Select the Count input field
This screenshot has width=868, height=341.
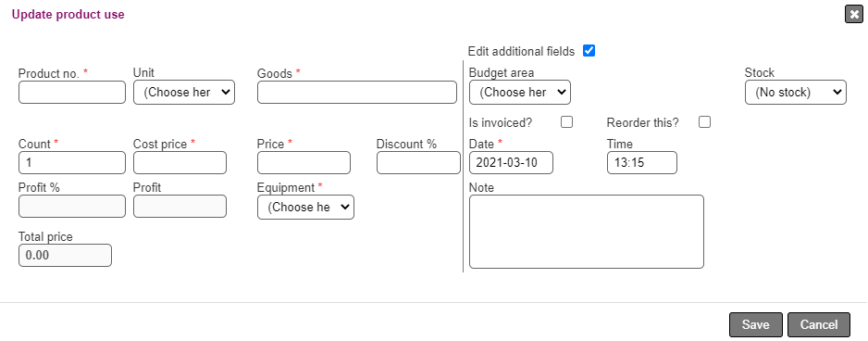72,162
